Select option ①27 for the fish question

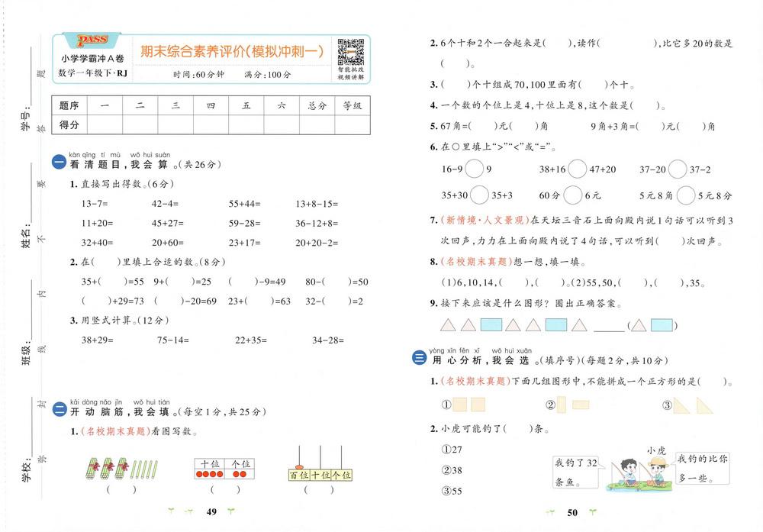tap(452, 450)
